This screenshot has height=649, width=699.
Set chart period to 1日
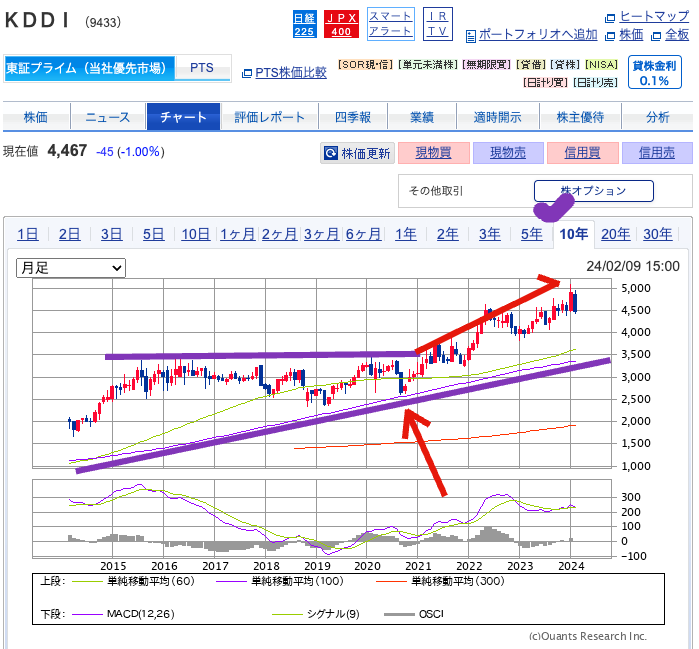(28, 234)
